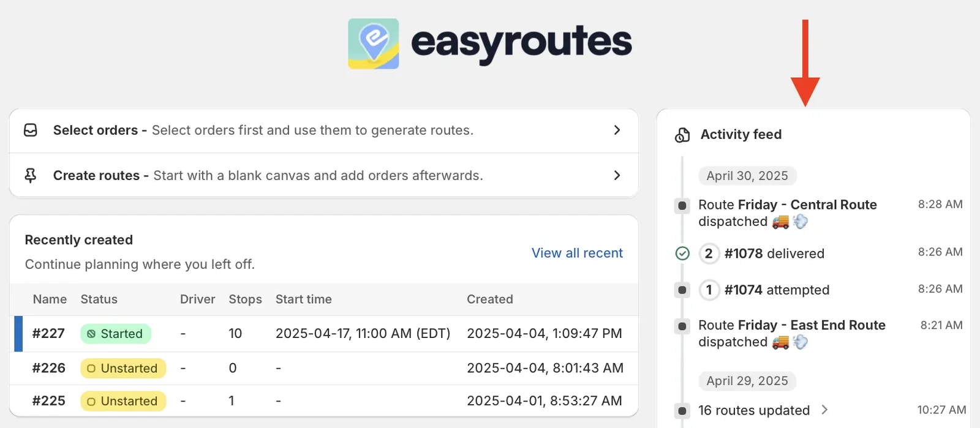Open the #1078 delivered entry

[774, 253]
